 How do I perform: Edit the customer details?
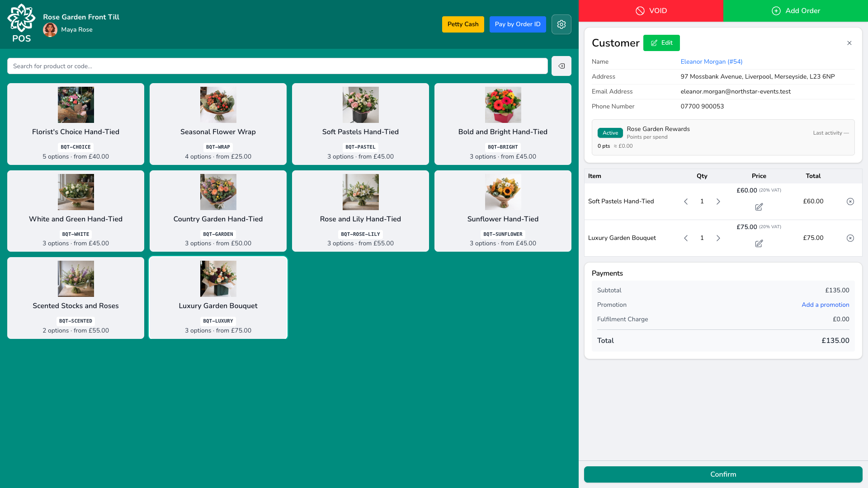661,43
